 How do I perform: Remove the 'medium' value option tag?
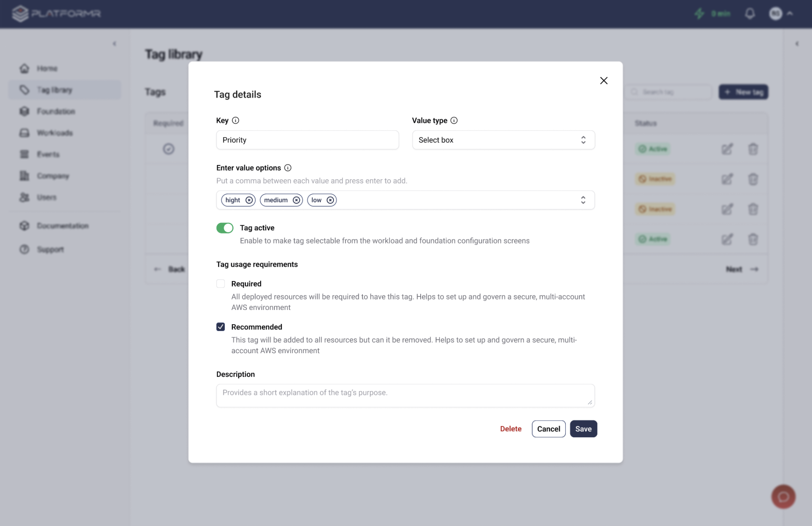pyautogui.click(x=296, y=200)
